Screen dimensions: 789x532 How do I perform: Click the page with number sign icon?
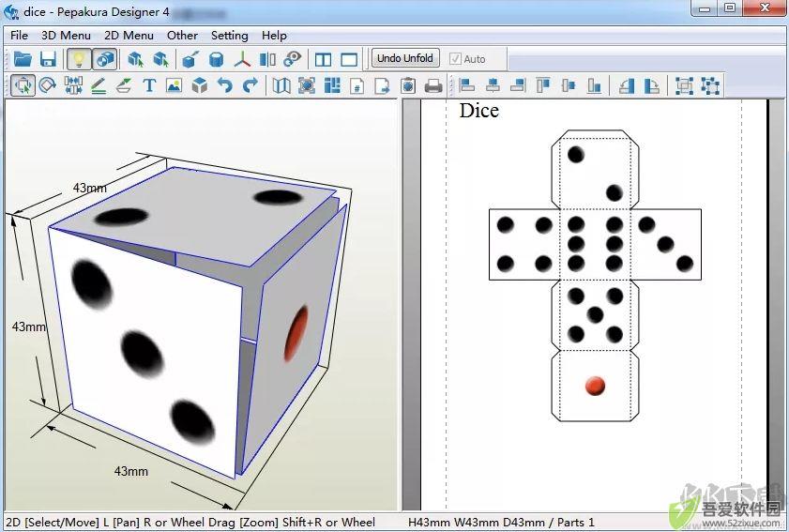tap(357, 85)
